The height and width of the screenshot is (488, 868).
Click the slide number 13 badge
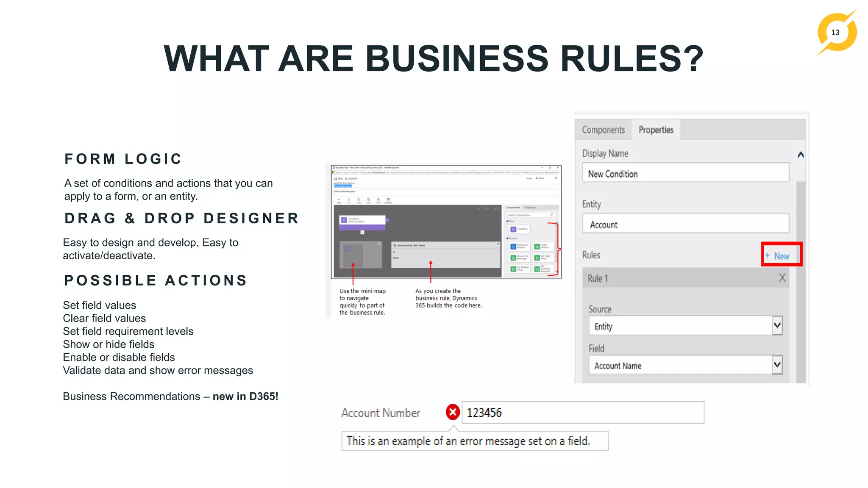(835, 32)
